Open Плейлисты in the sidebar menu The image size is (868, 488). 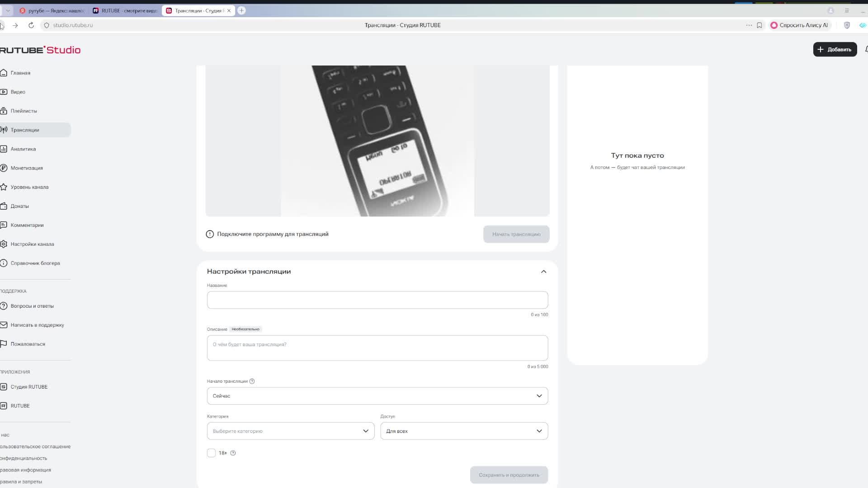coord(24,111)
